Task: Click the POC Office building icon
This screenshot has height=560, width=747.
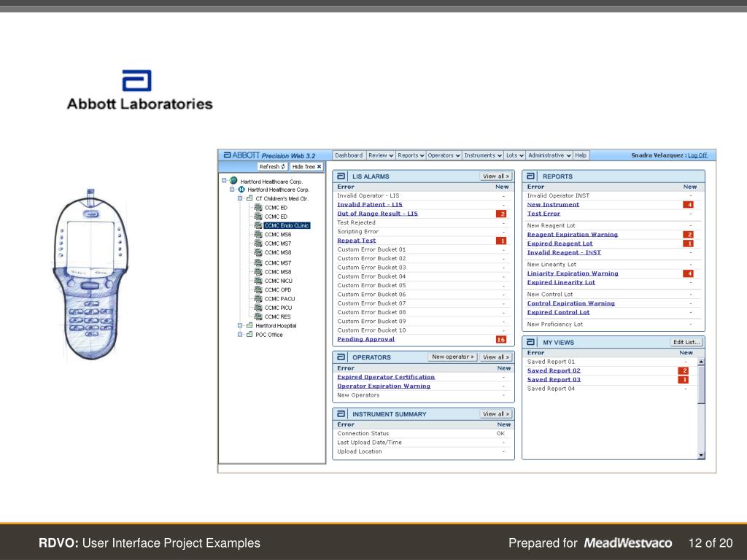Action: [249, 334]
